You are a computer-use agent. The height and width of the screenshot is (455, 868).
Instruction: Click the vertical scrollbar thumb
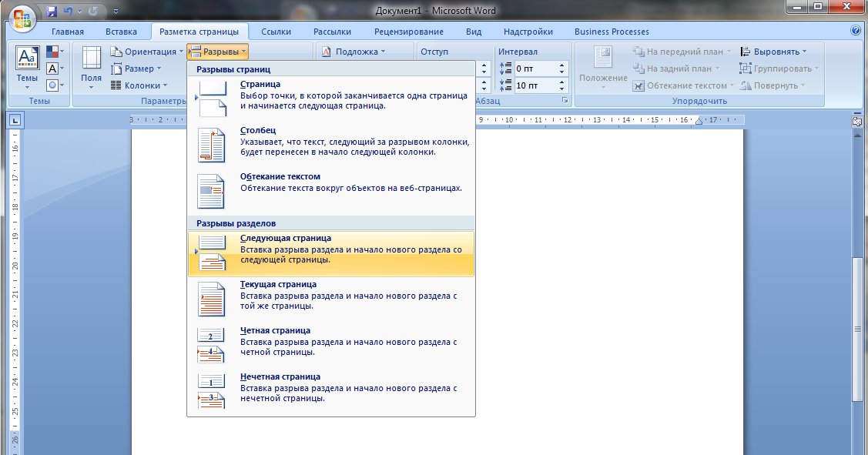point(857,330)
